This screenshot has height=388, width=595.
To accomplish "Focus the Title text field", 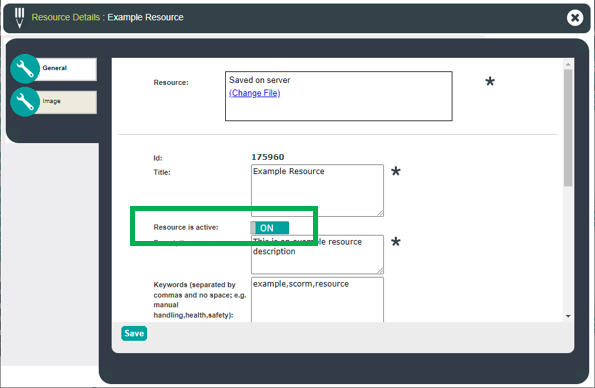I will pos(317,191).
